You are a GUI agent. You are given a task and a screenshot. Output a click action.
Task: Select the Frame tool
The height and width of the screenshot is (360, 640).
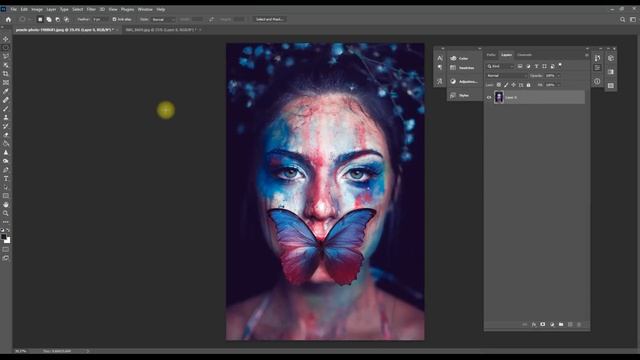tap(6, 82)
